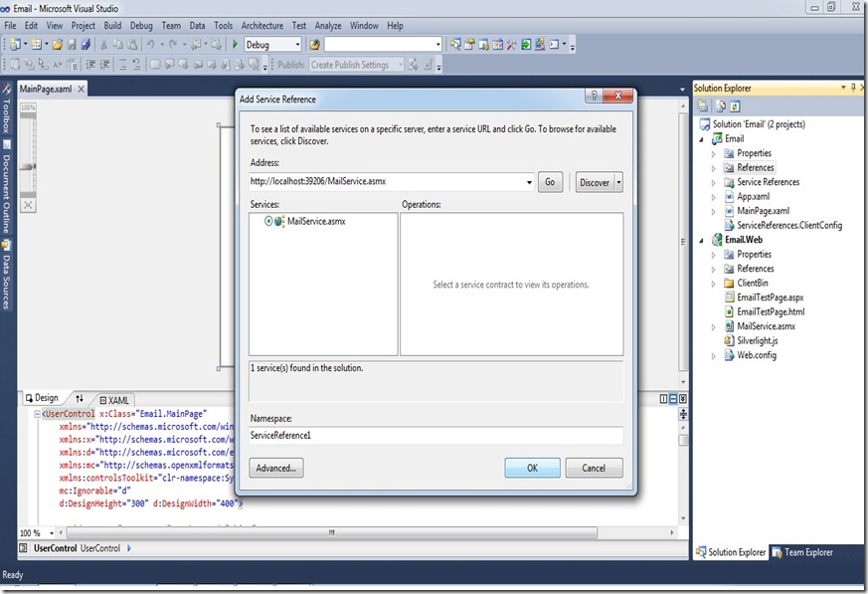This screenshot has width=868, height=594.
Task: Select MailService.asmx in Solution Explorer tree
Action: tap(766, 326)
